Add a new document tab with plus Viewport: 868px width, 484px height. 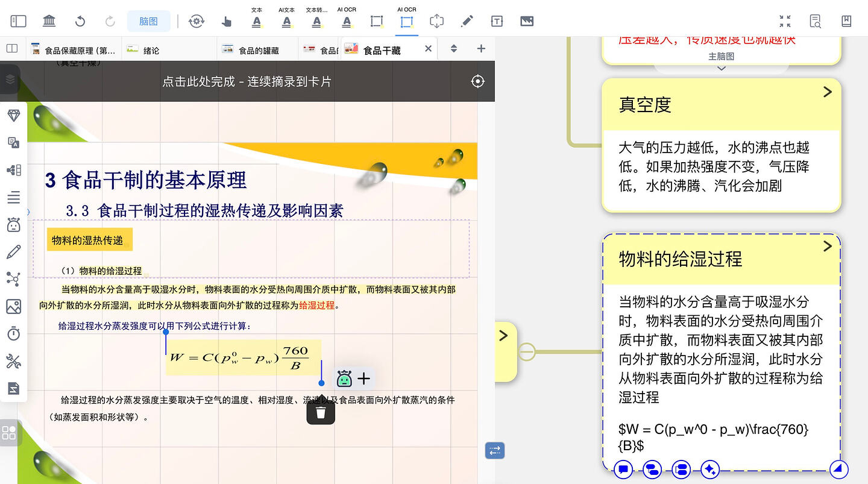point(481,49)
